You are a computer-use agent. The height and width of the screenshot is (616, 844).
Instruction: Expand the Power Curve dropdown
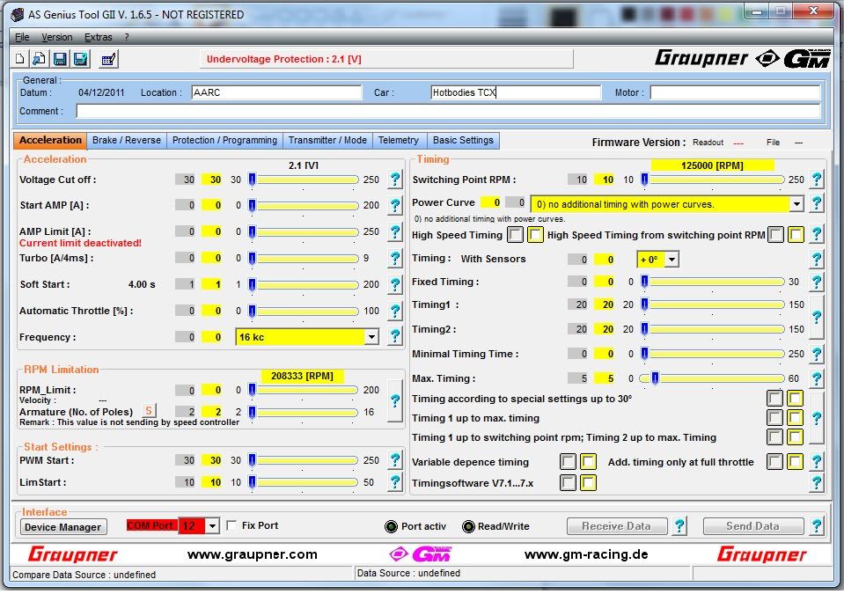796,204
